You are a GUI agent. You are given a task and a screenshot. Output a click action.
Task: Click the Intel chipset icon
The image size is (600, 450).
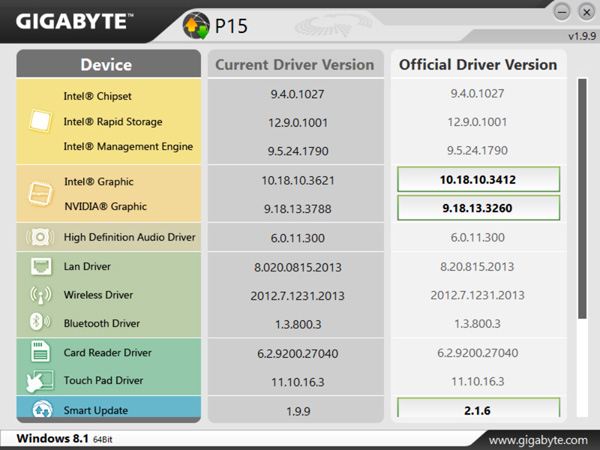tap(41, 121)
